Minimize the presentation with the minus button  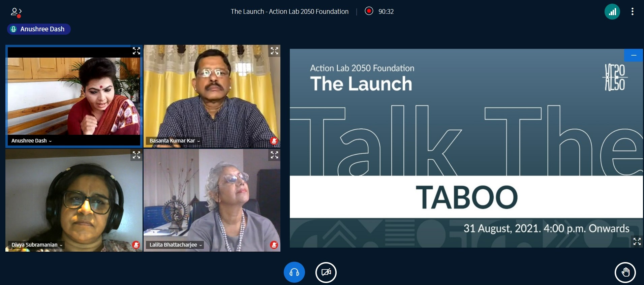(x=634, y=55)
